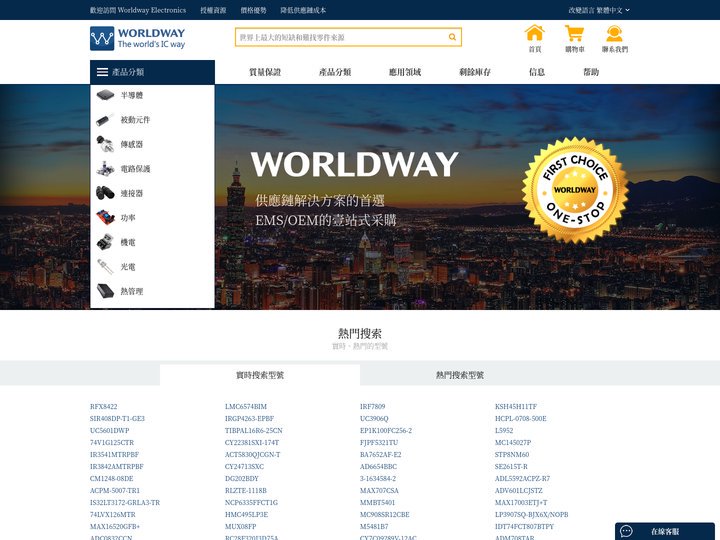The height and width of the screenshot is (540, 720).
Task: Open part number IRF7809
Action: click(x=372, y=406)
